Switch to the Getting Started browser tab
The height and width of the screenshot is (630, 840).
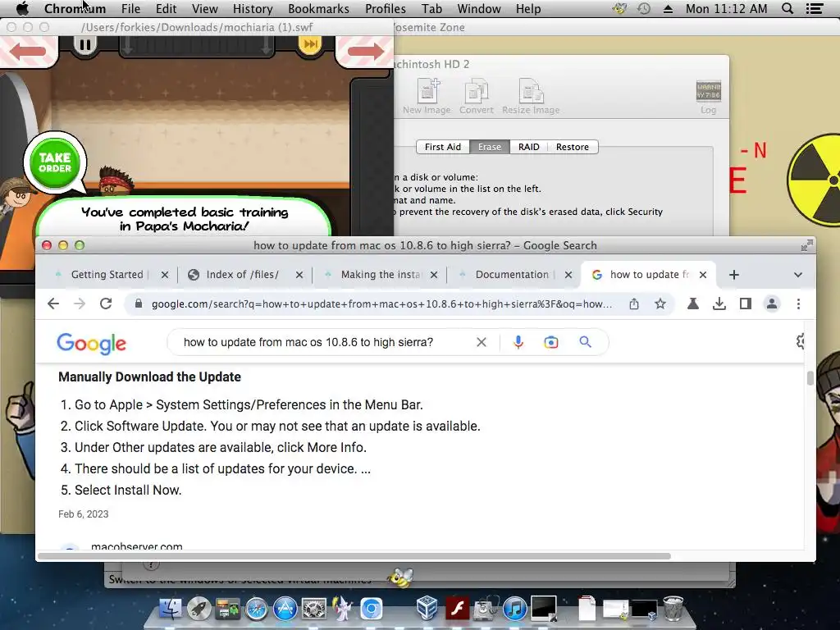pyautogui.click(x=107, y=274)
